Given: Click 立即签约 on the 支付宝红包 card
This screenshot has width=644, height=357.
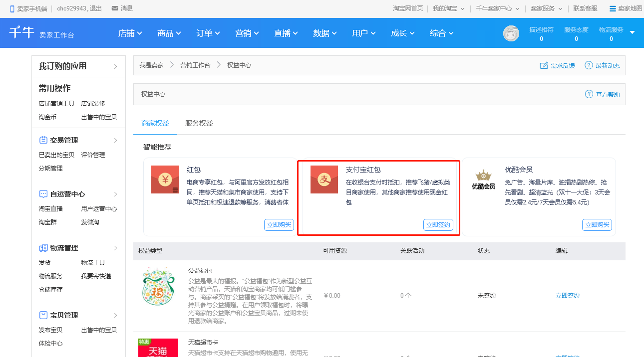Looking at the screenshot, I should [x=438, y=225].
